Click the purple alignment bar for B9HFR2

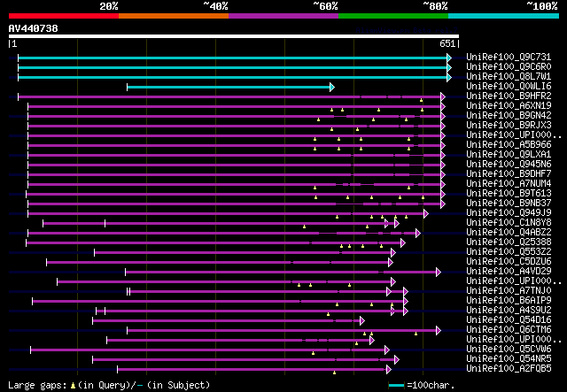229,96
